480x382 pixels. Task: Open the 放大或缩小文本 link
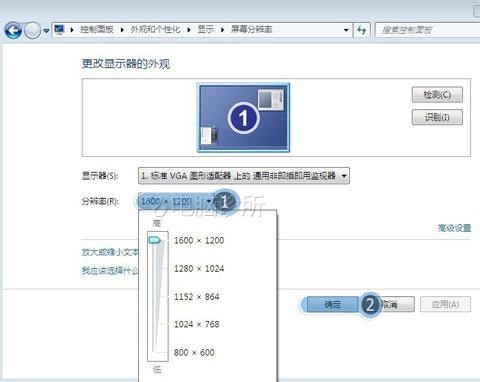click(110, 252)
